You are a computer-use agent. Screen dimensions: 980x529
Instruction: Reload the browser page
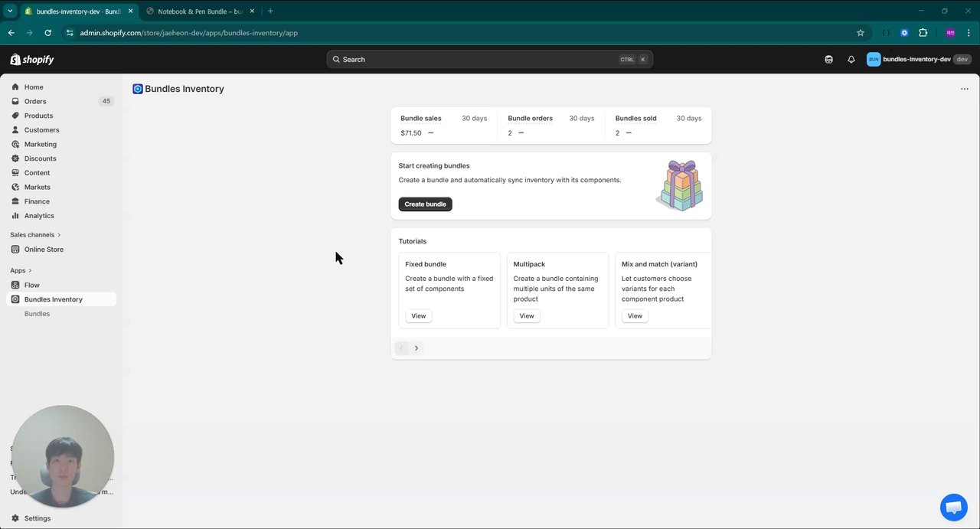click(48, 33)
